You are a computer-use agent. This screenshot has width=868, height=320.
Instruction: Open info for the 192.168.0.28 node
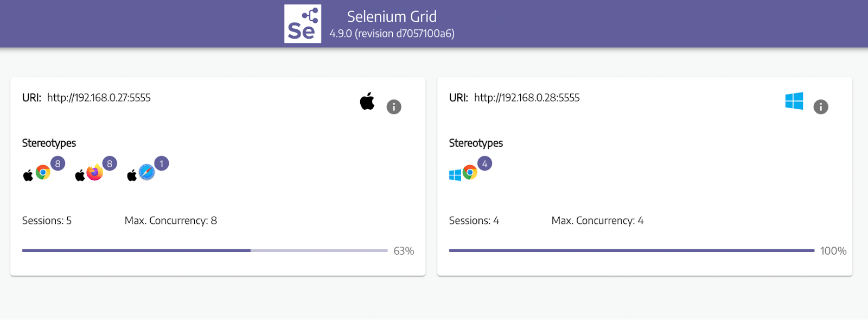coord(820,107)
